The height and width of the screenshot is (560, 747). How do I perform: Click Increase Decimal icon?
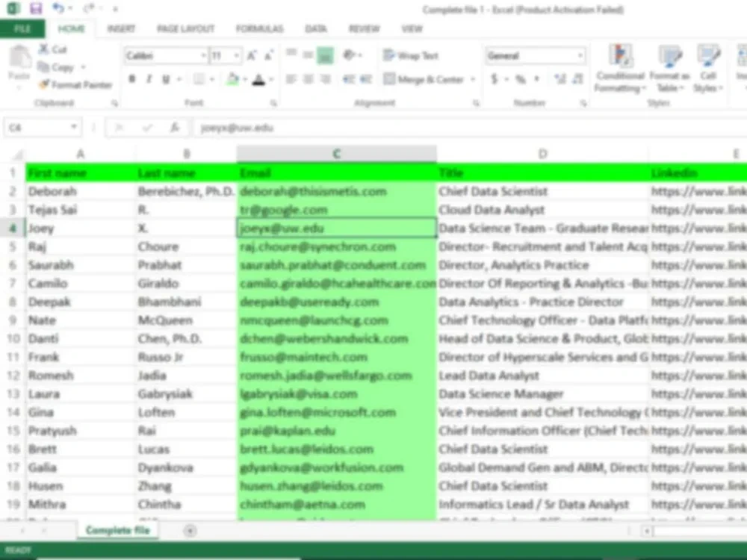point(560,79)
